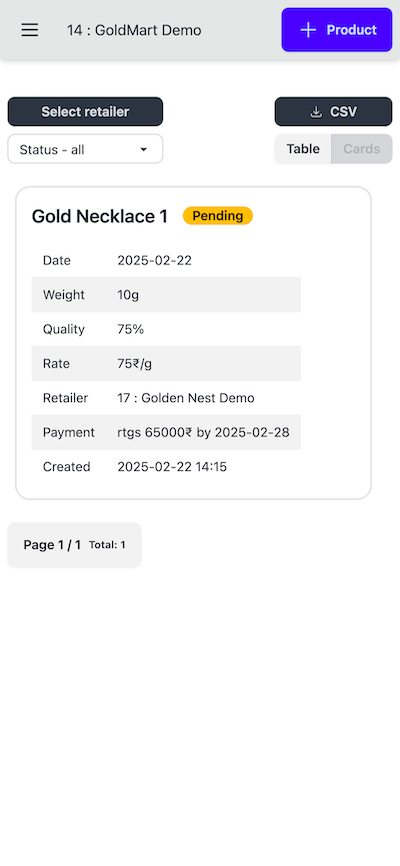Open the Select retailer picker
This screenshot has height=866, width=400.
tap(85, 112)
